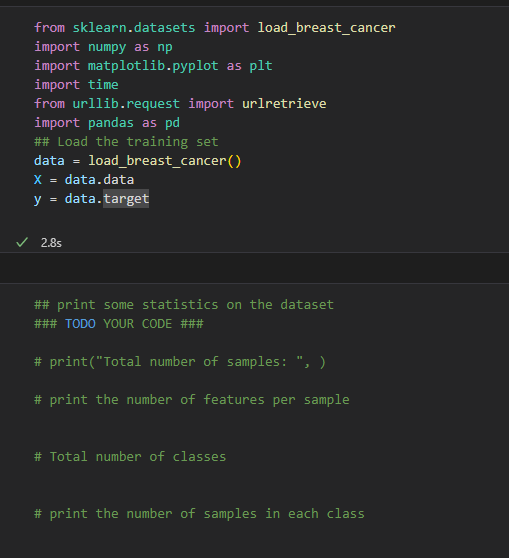Click the empty line below features per sample comment
Viewport: 509px width, 558px height.
(254, 419)
